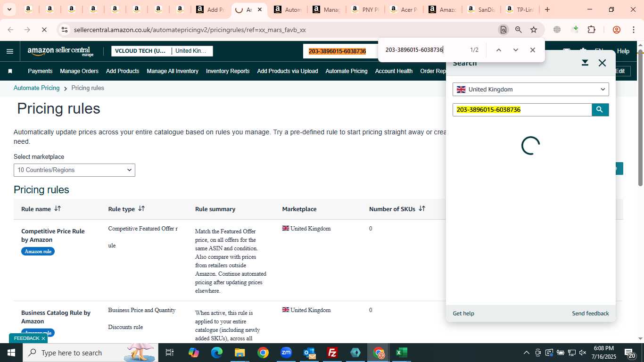Switch to the Acer browser tab
This screenshot has width=644, height=362.
(x=403, y=9)
